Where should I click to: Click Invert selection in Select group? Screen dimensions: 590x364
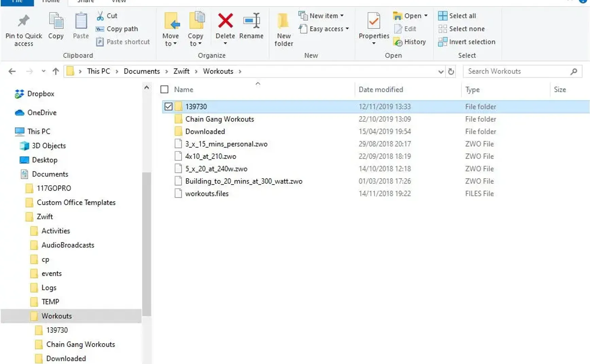467,42
